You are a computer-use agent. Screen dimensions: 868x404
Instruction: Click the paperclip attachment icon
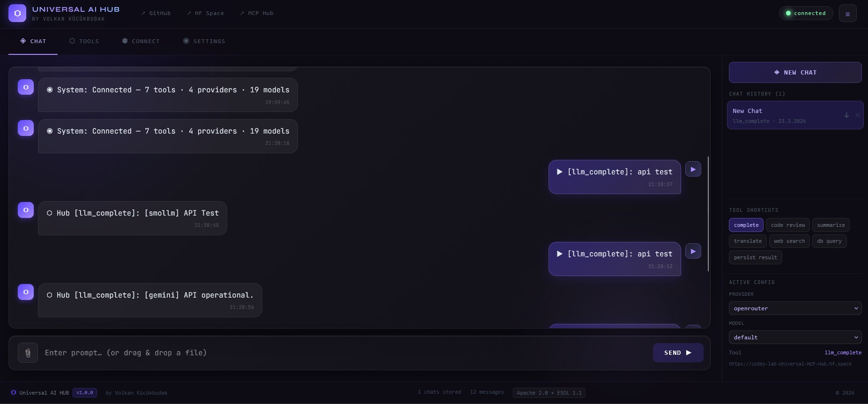point(28,353)
